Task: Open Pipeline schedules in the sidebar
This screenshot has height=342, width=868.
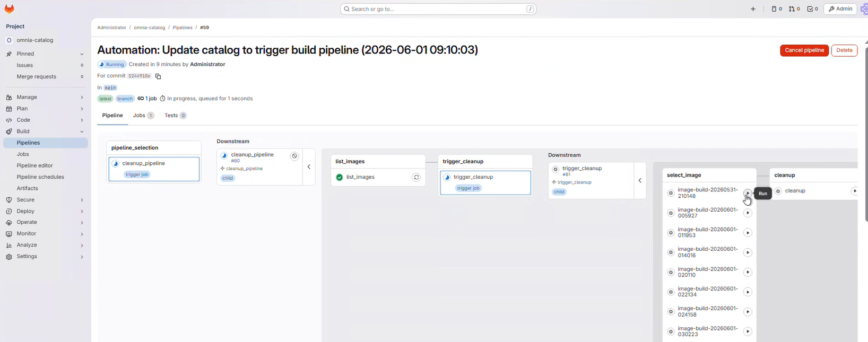Action: (x=46, y=177)
